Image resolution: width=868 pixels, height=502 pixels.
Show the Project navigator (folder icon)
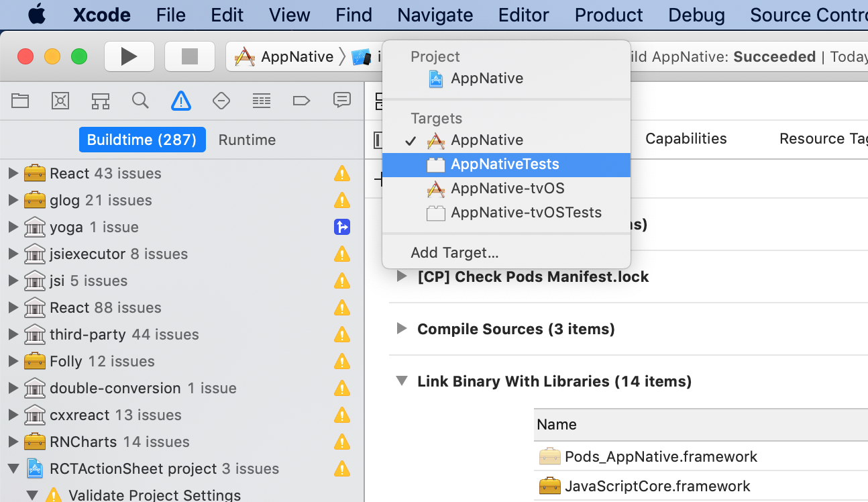click(x=20, y=101)
